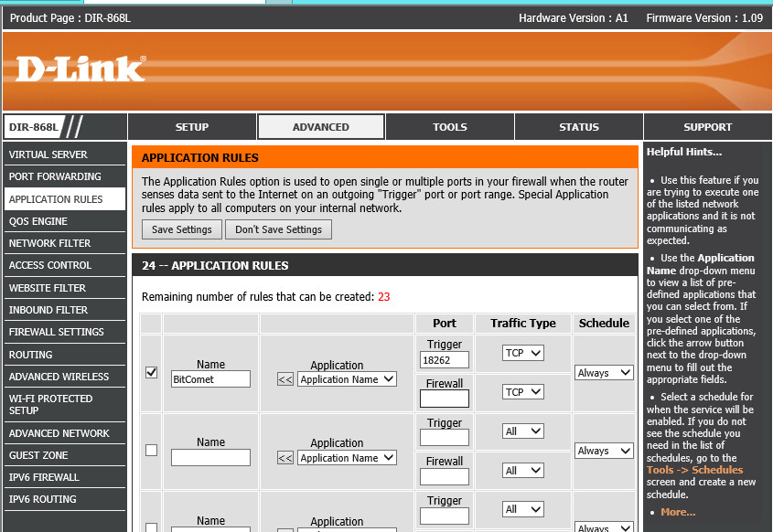Uncheck the BitComet rule checkbox

pyautogui.click(x=151, y=372)
